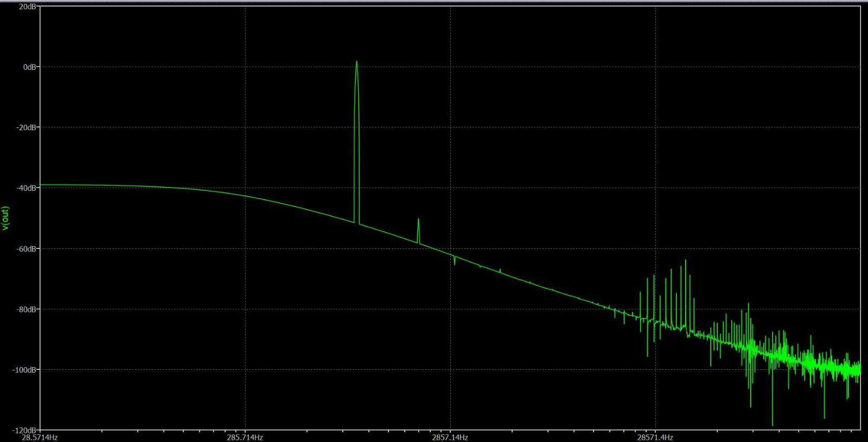Click the 20dB axis label
Viewport: 868px width, 442px height.
coord(28,6)
